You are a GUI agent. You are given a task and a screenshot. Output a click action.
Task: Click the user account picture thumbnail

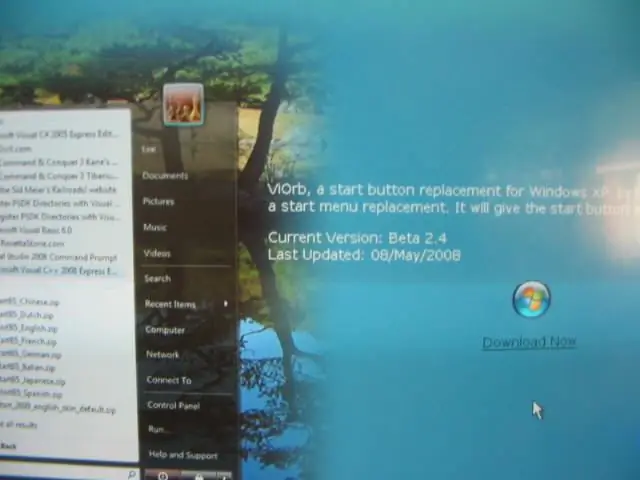pos(183,104)
